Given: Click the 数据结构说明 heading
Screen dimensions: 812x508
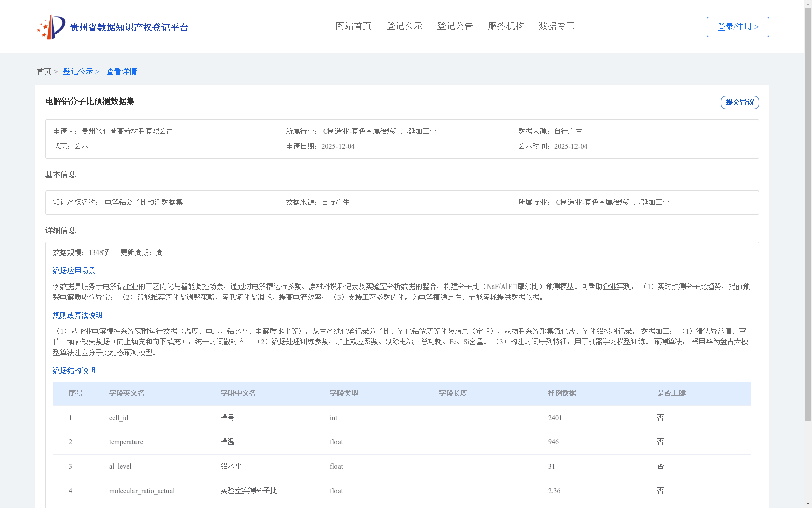Looking at the screenshot, I should tap(74, 371).
